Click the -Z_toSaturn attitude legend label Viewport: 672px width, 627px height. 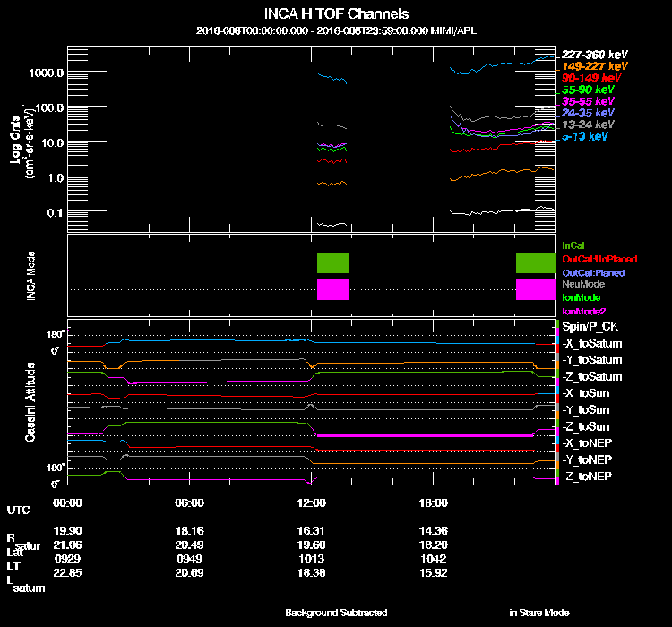591,377
